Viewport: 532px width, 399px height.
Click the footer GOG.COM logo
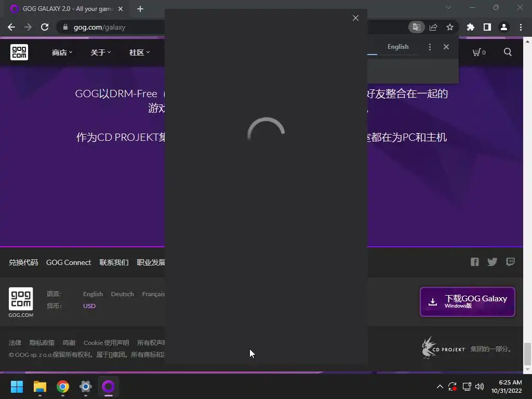pyautogui.click(x=21, y=302)
